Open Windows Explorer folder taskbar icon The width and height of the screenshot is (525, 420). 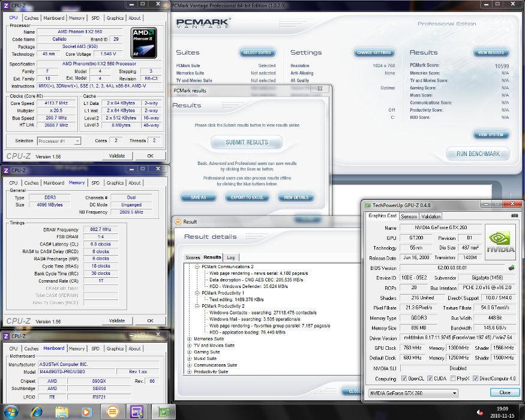click(x=62, y=412)
